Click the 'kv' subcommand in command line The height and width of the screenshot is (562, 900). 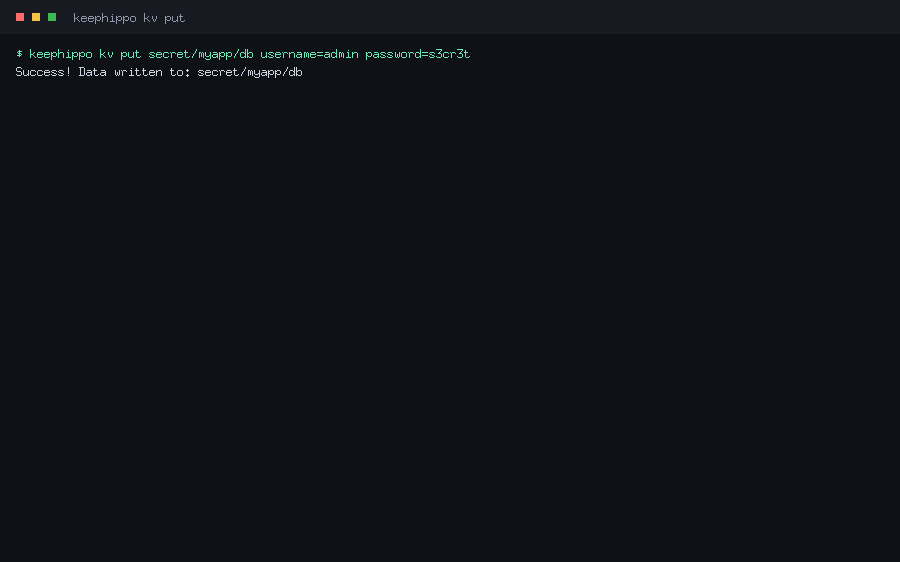(106, 54)
